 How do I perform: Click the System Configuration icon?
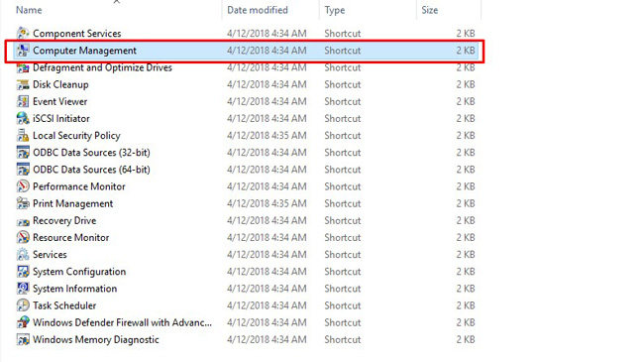(x=23, y=272)
